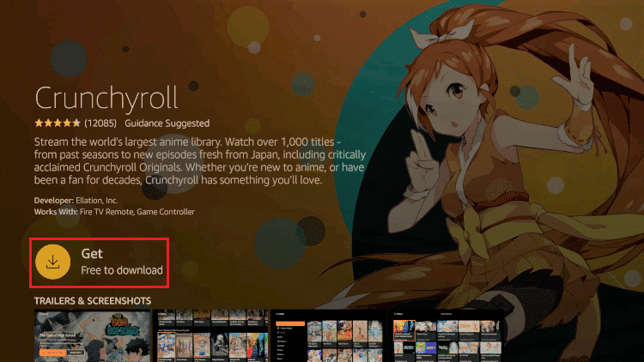This screenshot has width=644, height=362.
Task: Open the second screenshot thumbnail with poster grid
Action: coord(210,335)
